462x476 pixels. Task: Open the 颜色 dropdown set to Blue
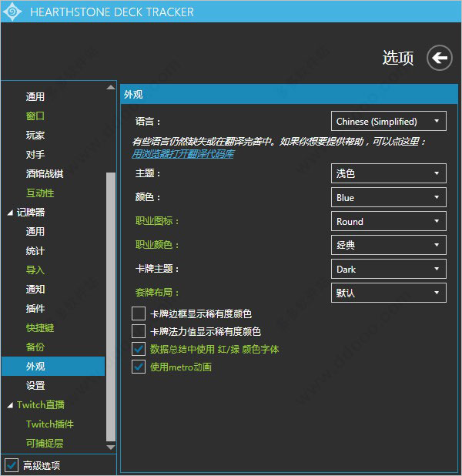[388, 197]
